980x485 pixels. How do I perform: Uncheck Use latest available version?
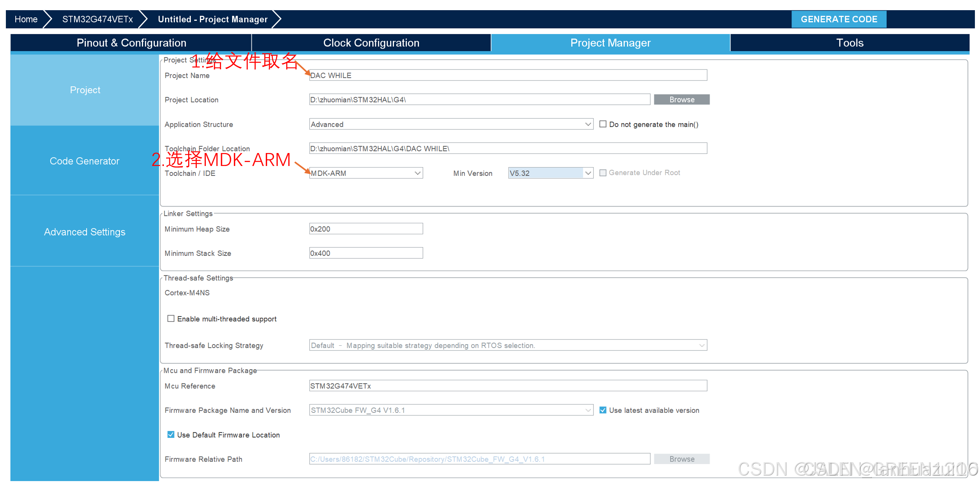pos(603,410)
